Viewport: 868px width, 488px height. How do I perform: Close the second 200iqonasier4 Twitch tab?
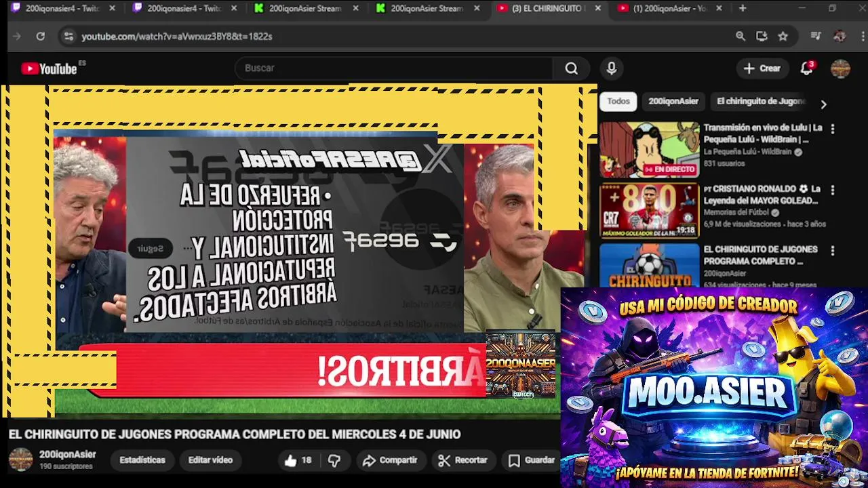point(233,8)
